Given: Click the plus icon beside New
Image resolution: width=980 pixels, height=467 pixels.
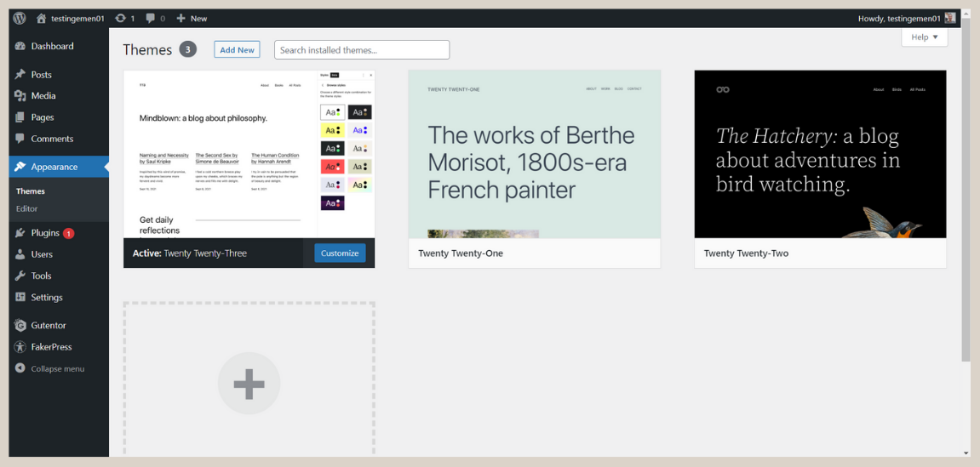Looking at the screenshot, I should click(x=181, y=18).
